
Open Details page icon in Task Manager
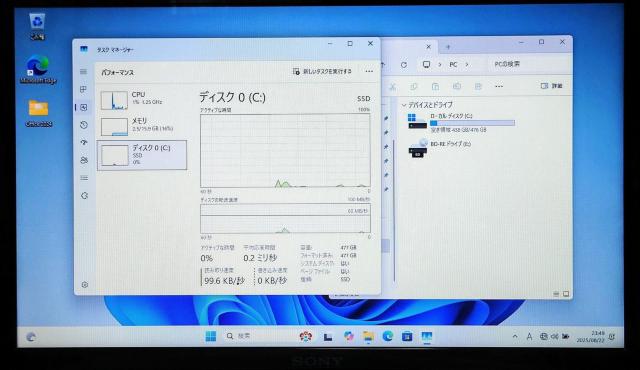(84, 177)
